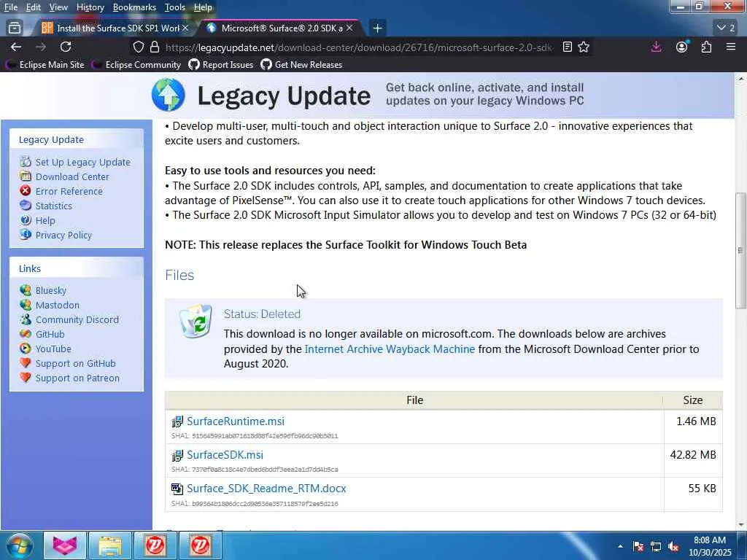The image size is (747, 560).
Task: Open Privacy Policy link
Action: (x=63, y=236)
